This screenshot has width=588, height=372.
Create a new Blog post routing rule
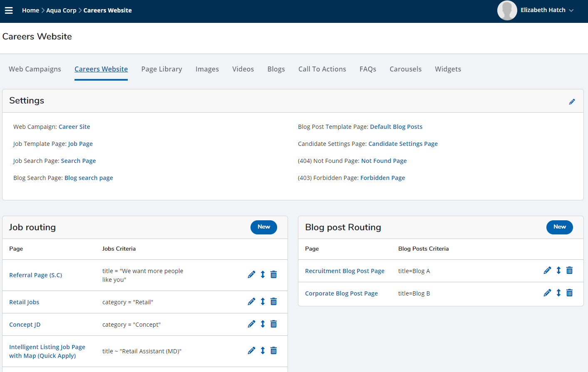click(x=559, y=227)
